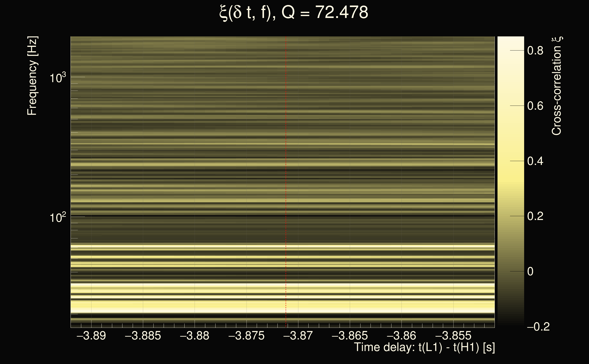
Task: Click the 0.6 colorbar label
Action: [x=535, y=106]
